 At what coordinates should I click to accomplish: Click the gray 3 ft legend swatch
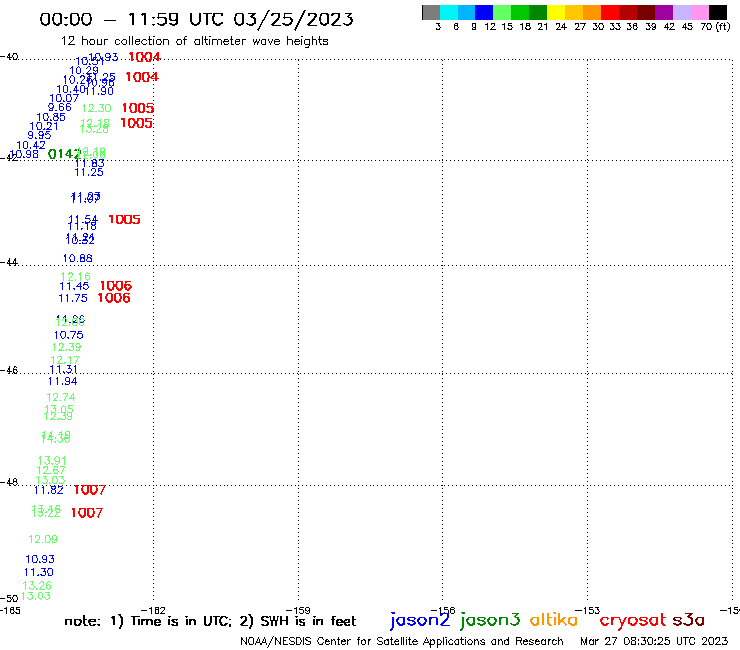[x=431, y=12]
